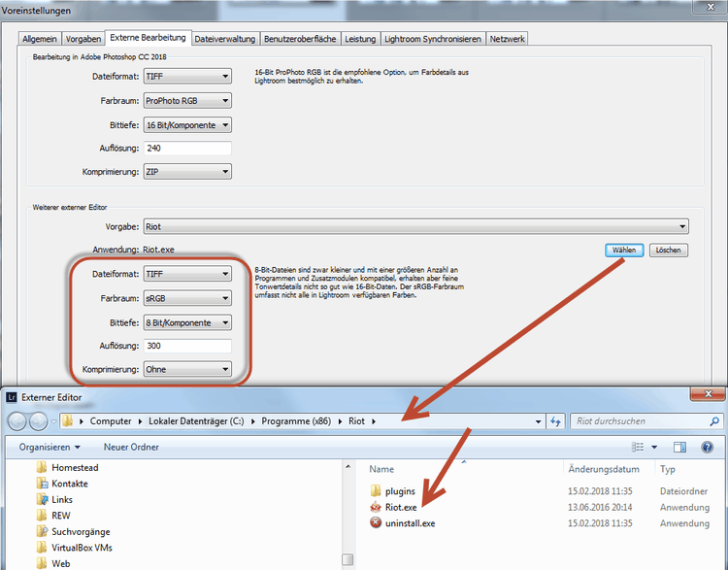Open the Dateiformat dropdown under Weiterer externer Editor
Image resolution: width=728 pixels, height=570 pixels.
click(x=187, y=274)
